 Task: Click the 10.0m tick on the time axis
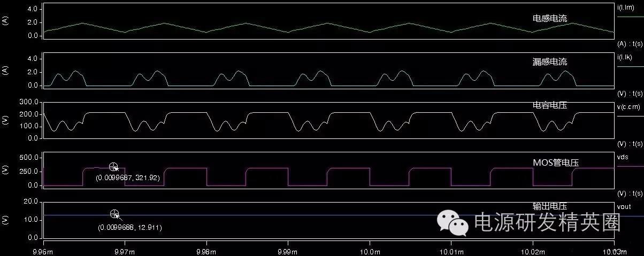click(x=370, y=250)
